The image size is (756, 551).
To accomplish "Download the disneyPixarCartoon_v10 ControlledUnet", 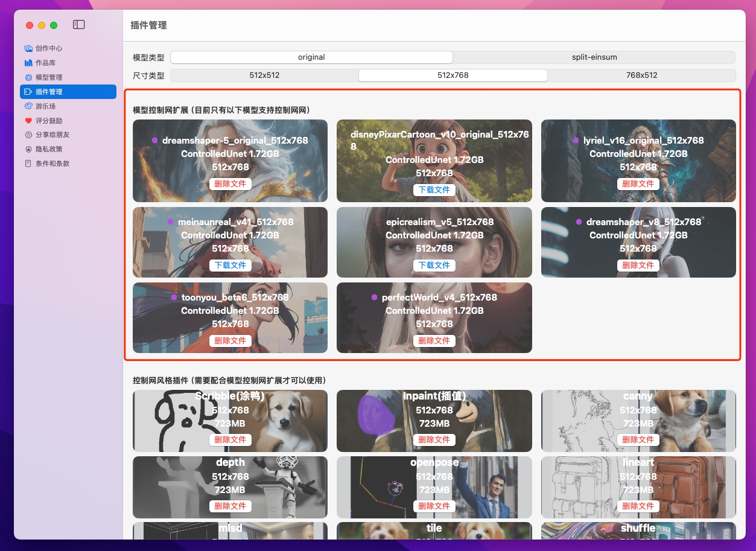I will coord(434,190).
